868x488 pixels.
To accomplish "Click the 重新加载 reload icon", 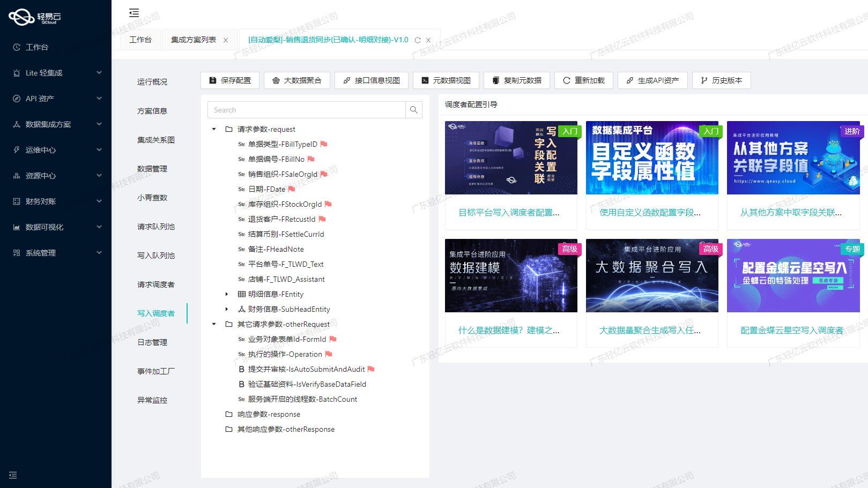I will [x=567, y=80].
